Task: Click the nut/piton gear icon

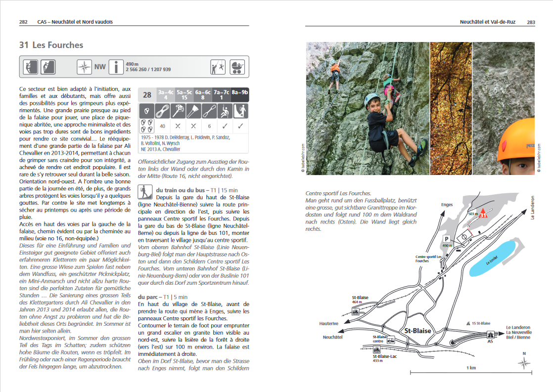Action: click(x=193, y=111)
